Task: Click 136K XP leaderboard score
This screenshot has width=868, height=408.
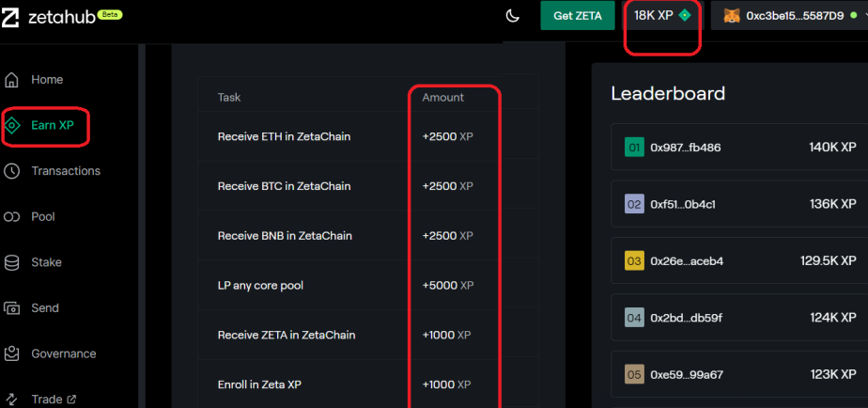Action: point(832,204)
